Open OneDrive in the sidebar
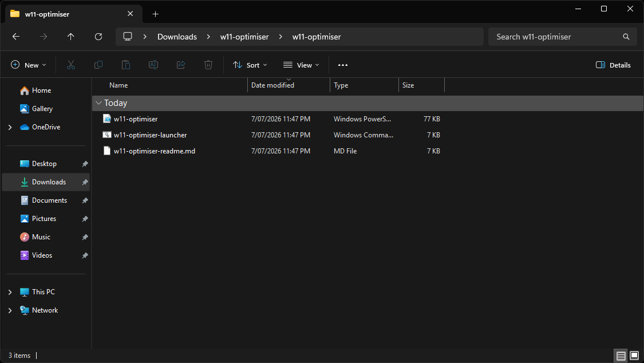Screen dimensions: 644x363 [x=46, y=127]
